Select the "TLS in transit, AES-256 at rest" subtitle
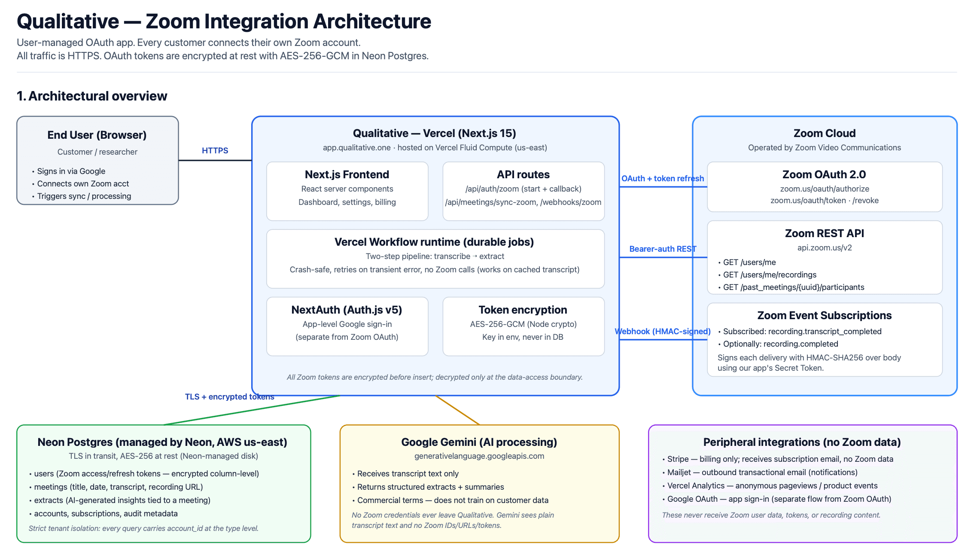The image size is (980, 555). [164, 456]
